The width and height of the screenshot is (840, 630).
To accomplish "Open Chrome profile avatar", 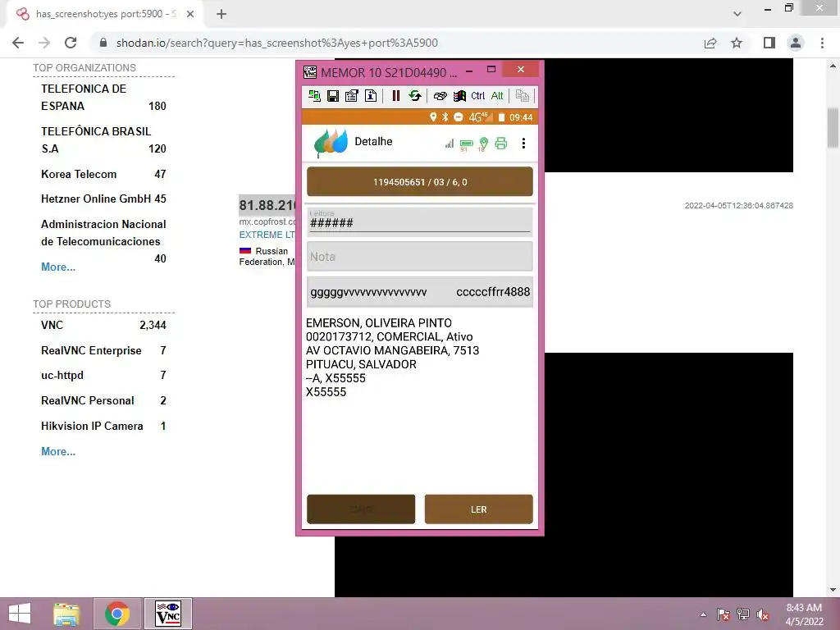I will click(796, 43).
